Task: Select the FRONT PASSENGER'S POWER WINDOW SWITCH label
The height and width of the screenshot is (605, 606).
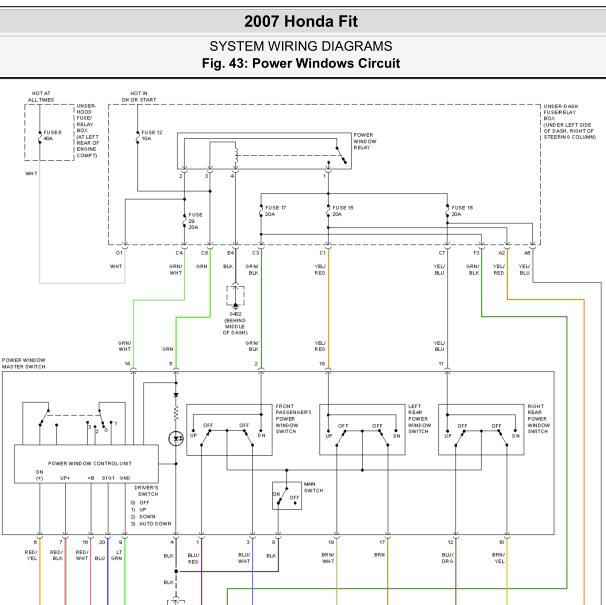Action: click(x=293, y=419)
